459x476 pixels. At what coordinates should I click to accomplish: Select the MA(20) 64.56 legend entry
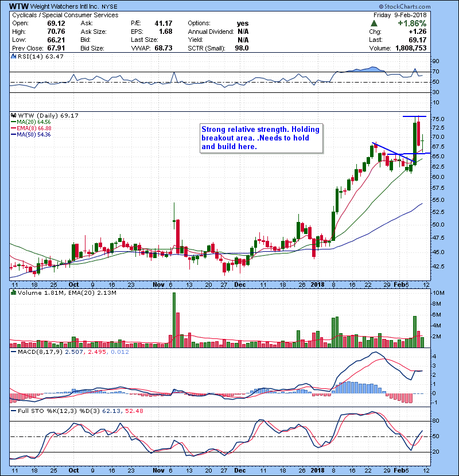tap(31, 122)
